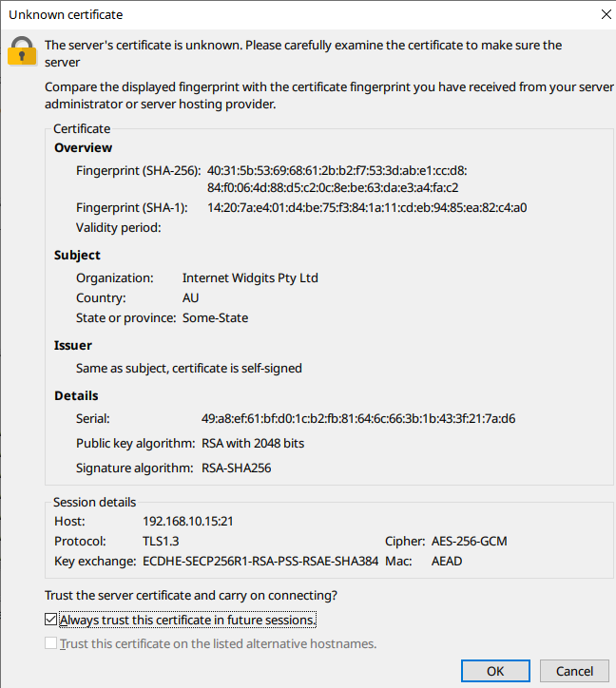The image size is (616, 688).
Task: Click the host address 192.168.10.15:21
Action: click(x=188, y=522)
